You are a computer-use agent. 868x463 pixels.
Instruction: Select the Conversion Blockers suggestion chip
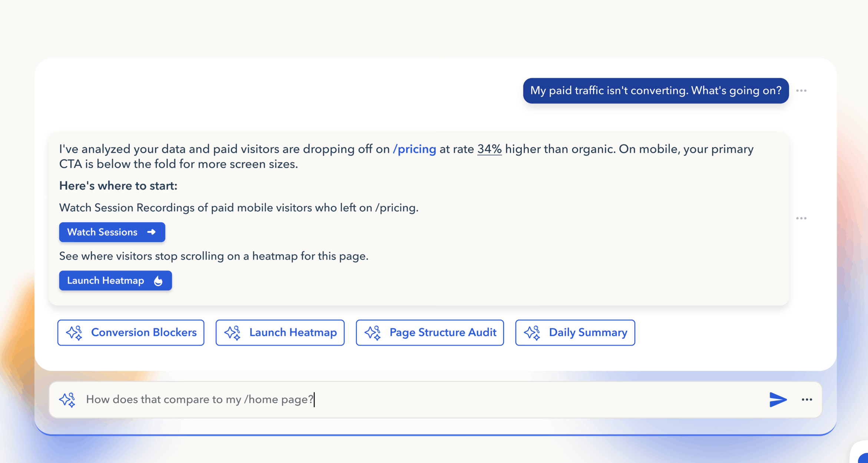coord(131,333)
